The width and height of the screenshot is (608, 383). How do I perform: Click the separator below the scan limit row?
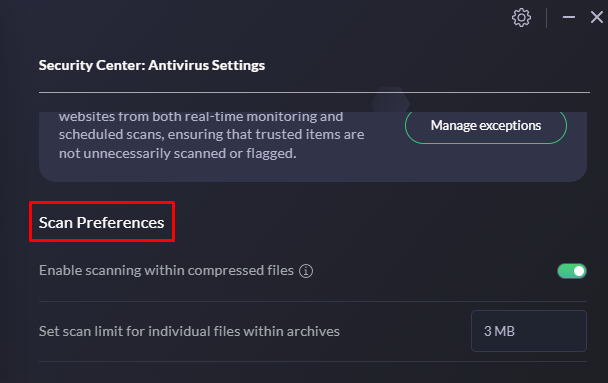tap(313, 361)
